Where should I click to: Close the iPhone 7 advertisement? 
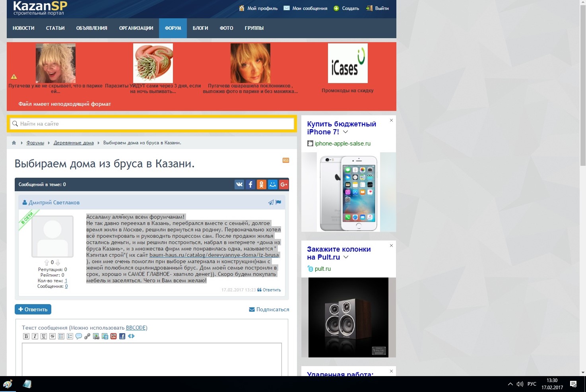click(391, 120)
